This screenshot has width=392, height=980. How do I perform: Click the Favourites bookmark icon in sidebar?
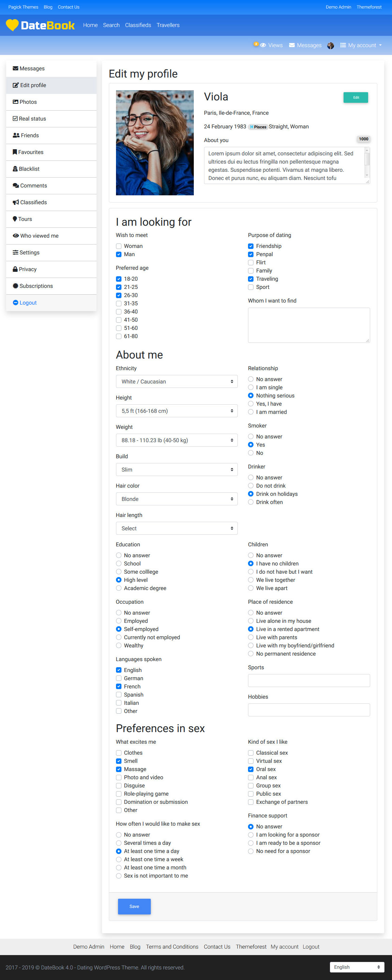[x=15, y=152]
